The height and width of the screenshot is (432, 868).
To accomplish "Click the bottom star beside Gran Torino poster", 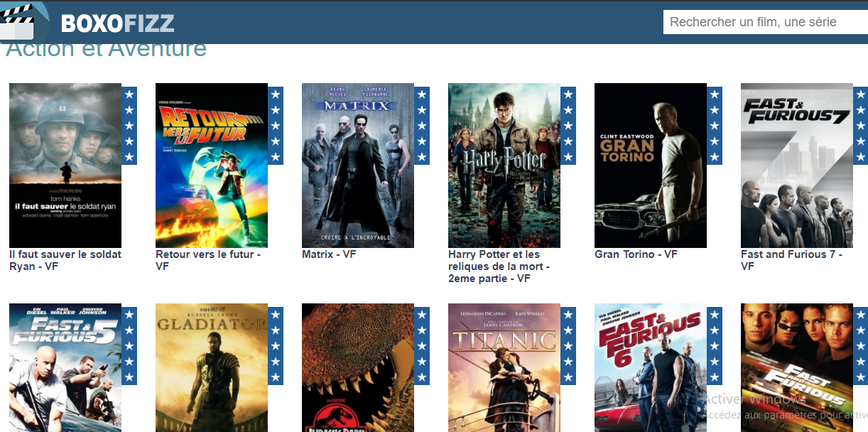I will 715,156.
